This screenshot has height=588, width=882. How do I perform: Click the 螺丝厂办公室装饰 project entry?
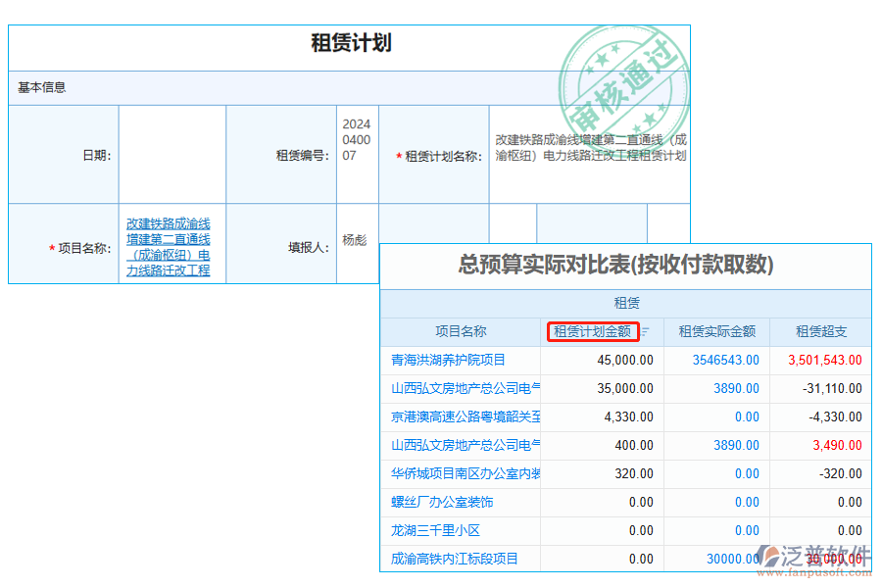pos(436,503)
